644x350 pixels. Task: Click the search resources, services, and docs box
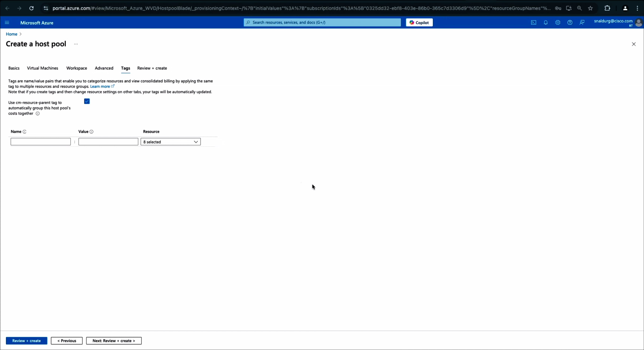point(322,22)
